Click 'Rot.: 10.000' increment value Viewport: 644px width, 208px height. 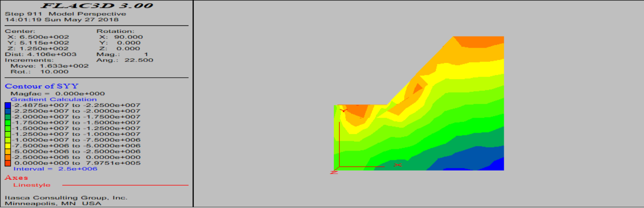[x=39, y=72]
